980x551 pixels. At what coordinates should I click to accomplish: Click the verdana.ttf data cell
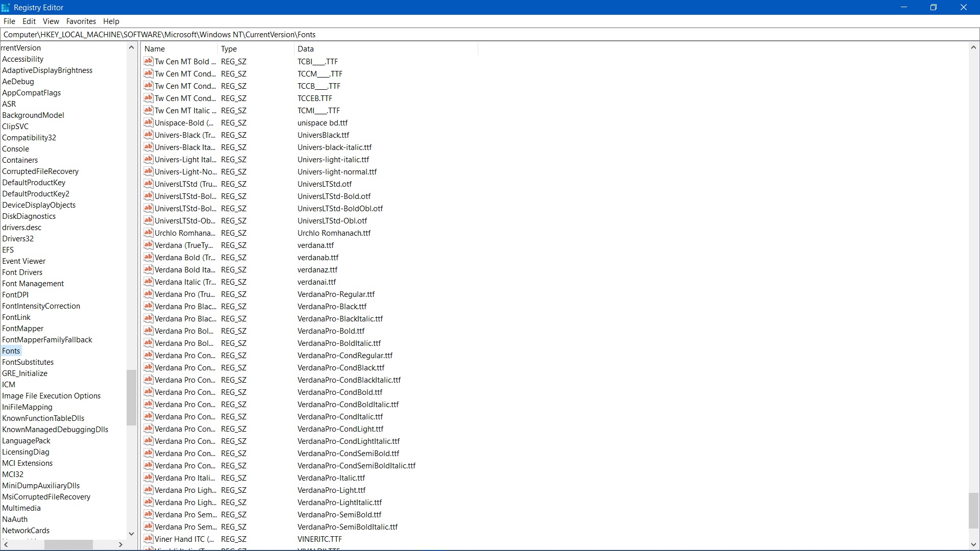click(315, 245)
